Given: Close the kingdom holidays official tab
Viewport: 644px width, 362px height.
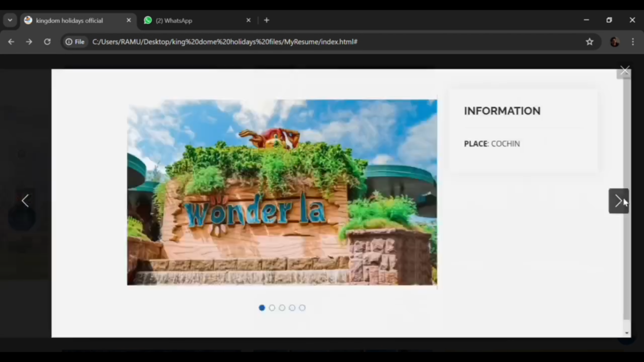Looking at the screenshot, I should (129, 20).
